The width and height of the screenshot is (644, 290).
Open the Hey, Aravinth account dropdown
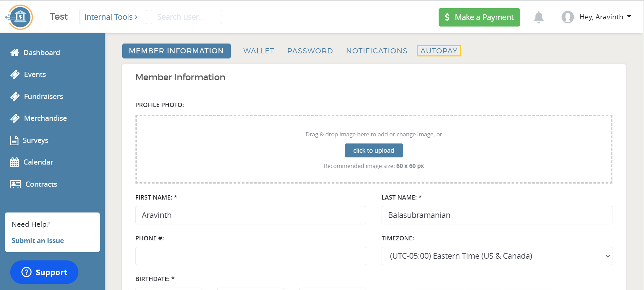pos(605,17)
